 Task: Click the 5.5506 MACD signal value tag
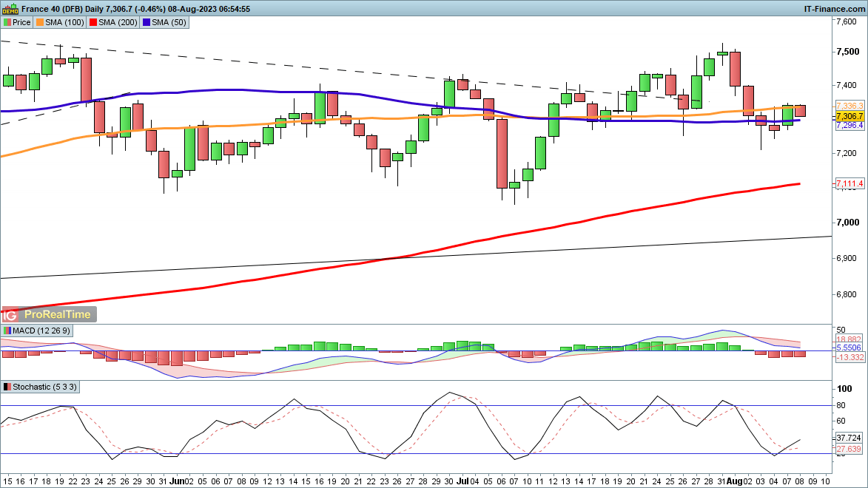[x=850, y=348]
